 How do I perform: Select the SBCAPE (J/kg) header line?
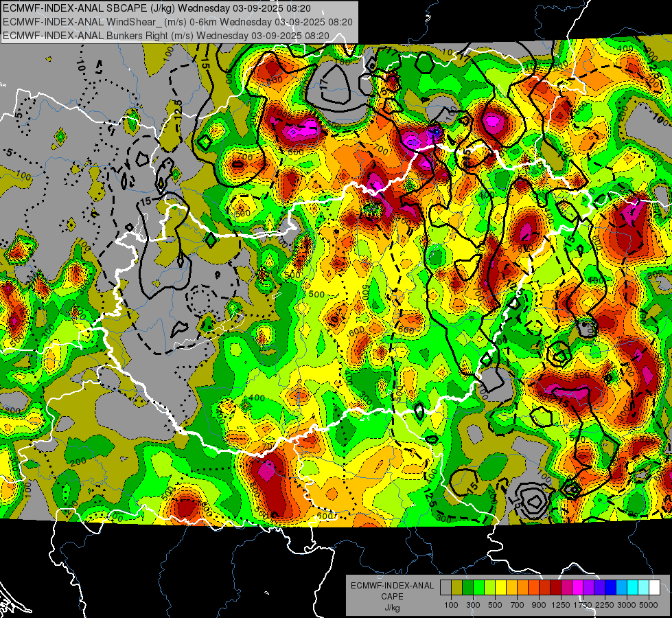(157, 8)
